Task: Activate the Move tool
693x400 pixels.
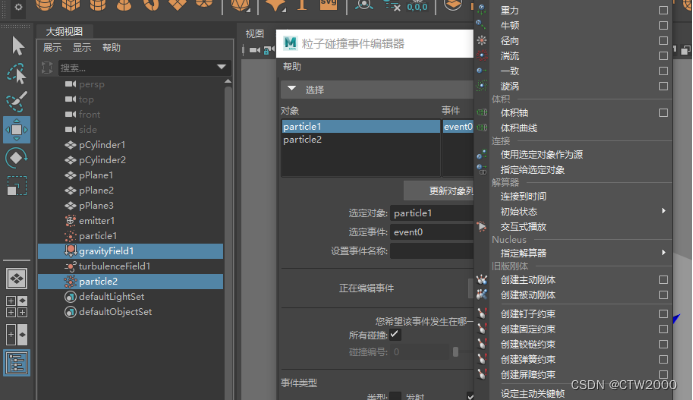Action: 16,130
